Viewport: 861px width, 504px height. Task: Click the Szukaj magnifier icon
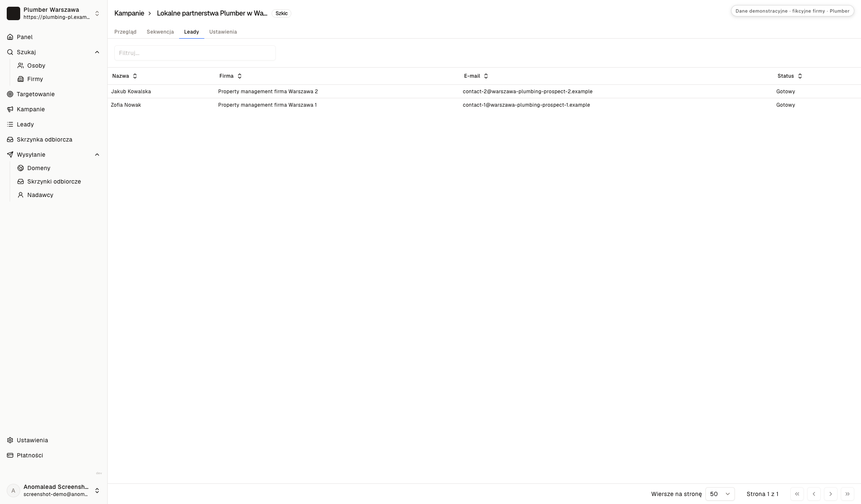click(10, 52)
